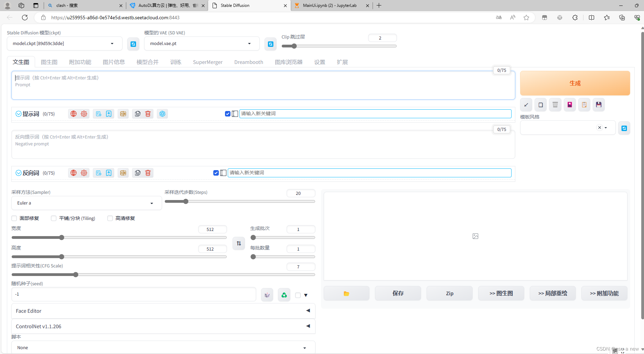Open the bookmark favorites icon in 提示词 row

click(109, 114)
